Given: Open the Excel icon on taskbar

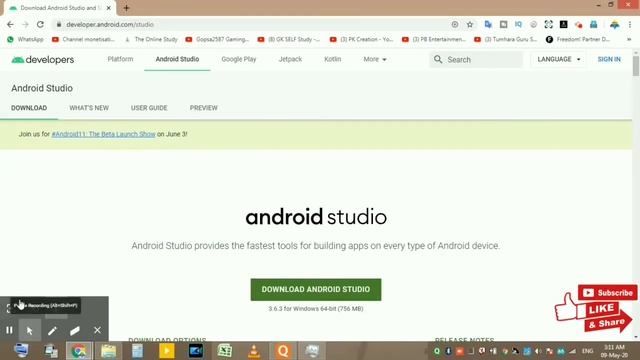Looking at the screenshot, I should [225, 351].
